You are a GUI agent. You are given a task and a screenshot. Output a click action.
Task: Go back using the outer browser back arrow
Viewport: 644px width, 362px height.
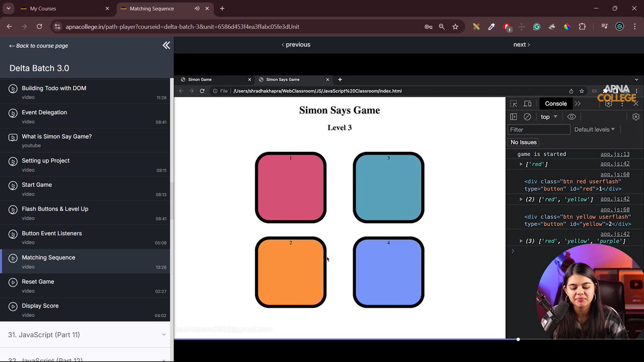(9, 26)
